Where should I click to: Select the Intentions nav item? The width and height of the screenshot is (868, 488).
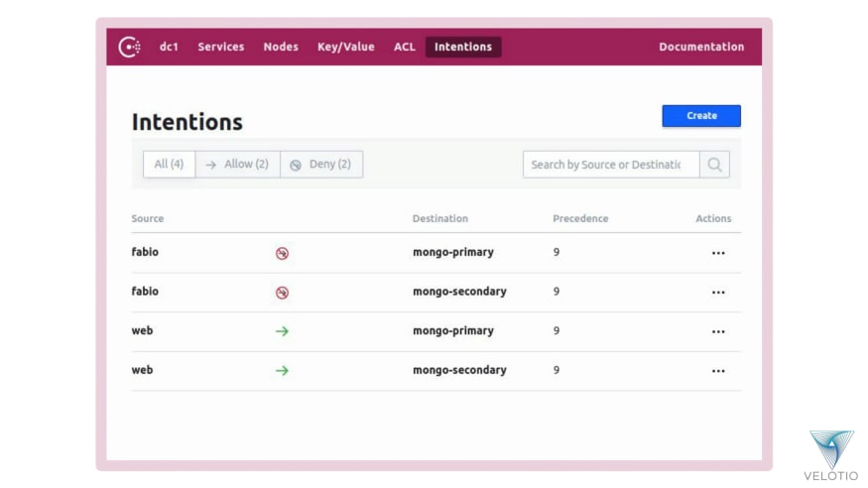(x=463, y=47)
